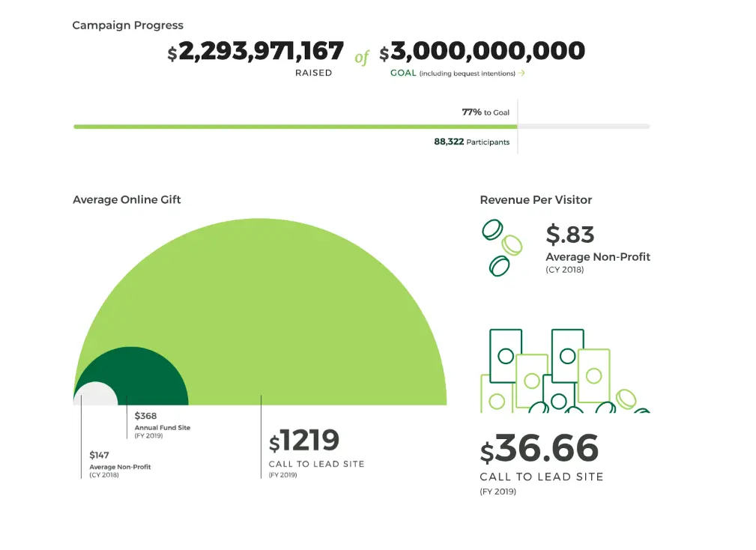Click the Average Online Gift heading
756x550 pixels.
pos(127,199)
